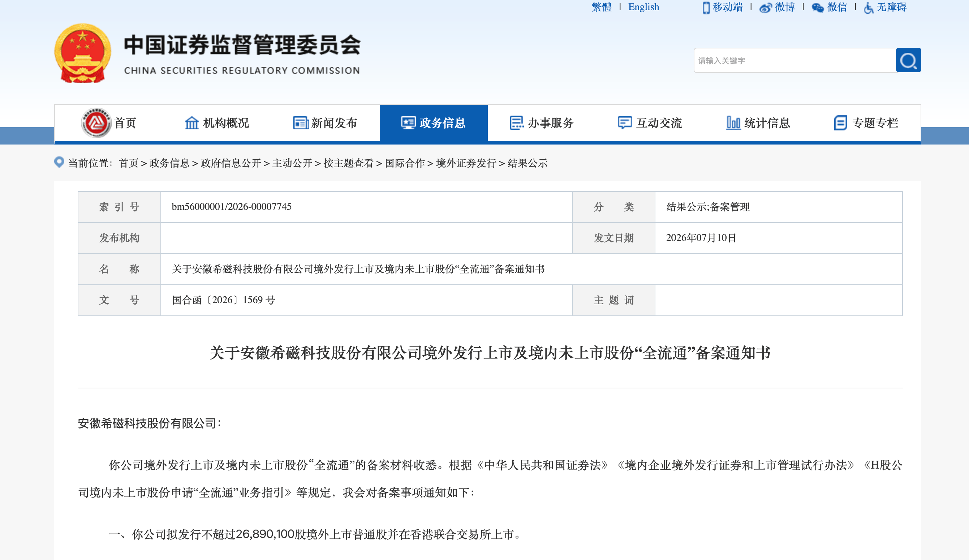
Task: Open the 统计信息 navigation tab
Action: [x=758, y=123]
